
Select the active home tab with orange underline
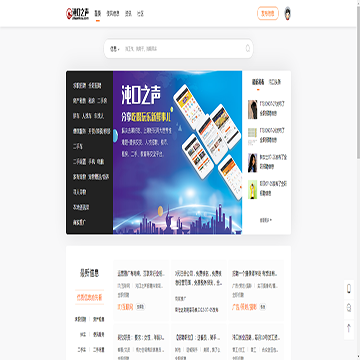pyautogui.click(x=98, y=14)
